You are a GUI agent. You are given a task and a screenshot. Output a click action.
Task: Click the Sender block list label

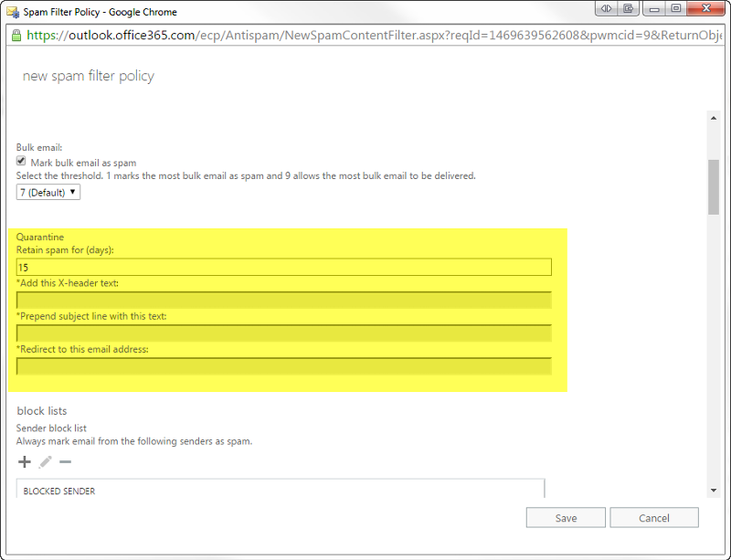(x=51, y=428)
